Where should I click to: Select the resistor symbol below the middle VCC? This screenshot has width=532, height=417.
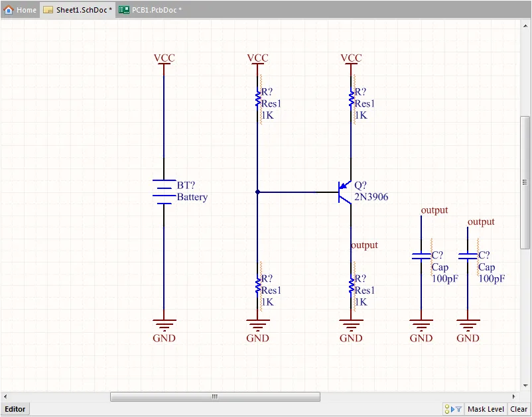coord(258,98)
